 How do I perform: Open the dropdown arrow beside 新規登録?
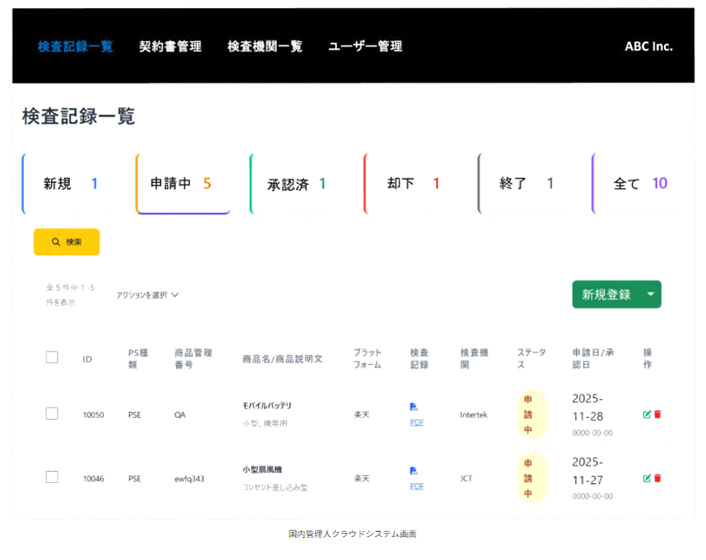[x=651, y=294]
